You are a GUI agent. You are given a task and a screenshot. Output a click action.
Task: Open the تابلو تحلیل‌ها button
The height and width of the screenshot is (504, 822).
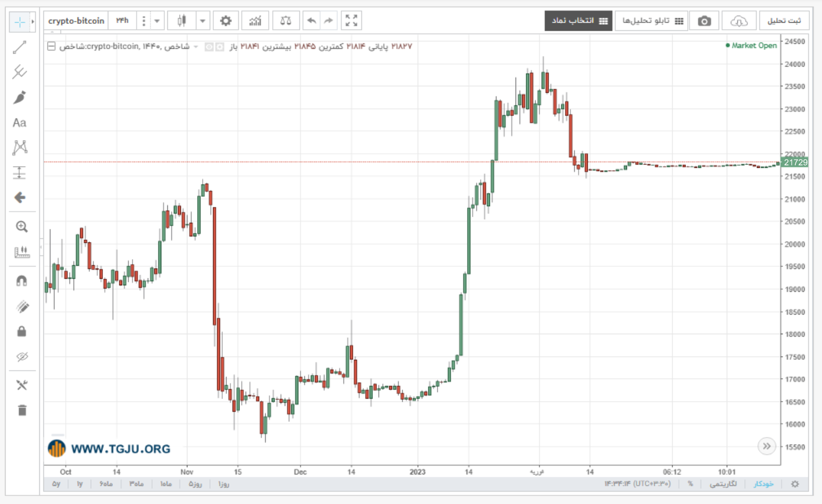click(652, 21)
